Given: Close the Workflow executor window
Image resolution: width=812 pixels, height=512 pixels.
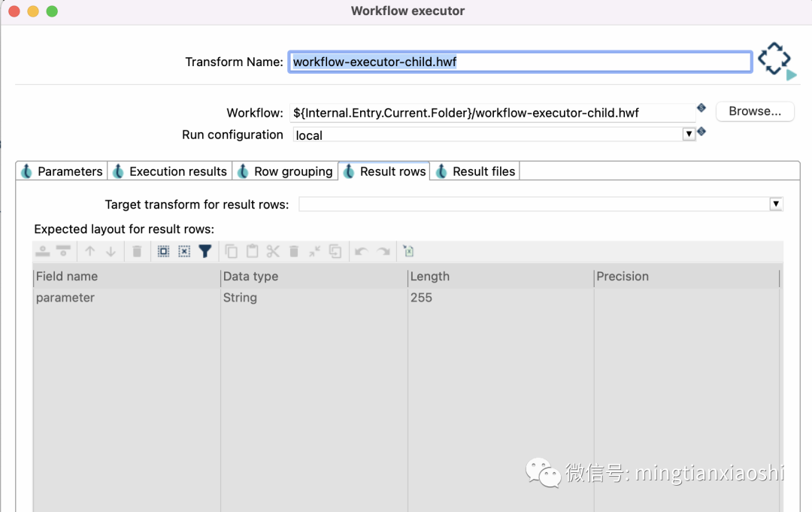Looking at the screenshot, I should (14, 11).
